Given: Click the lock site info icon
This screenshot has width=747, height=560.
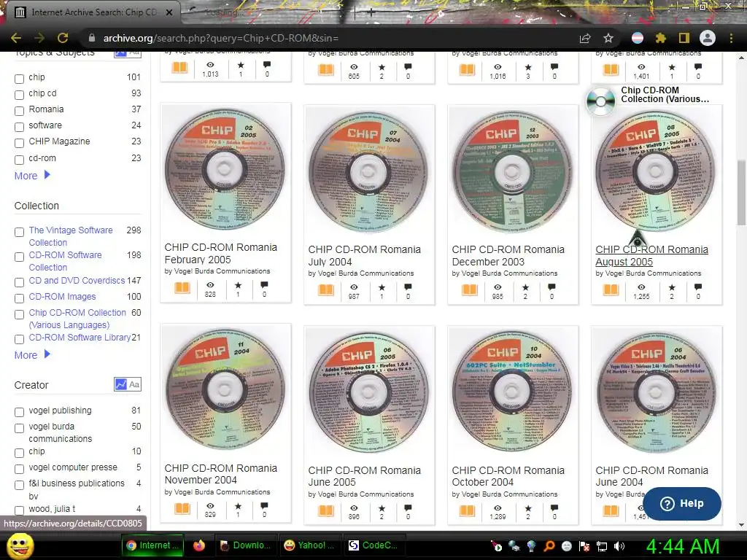Looking at the screenshot, I should (92, 38).
